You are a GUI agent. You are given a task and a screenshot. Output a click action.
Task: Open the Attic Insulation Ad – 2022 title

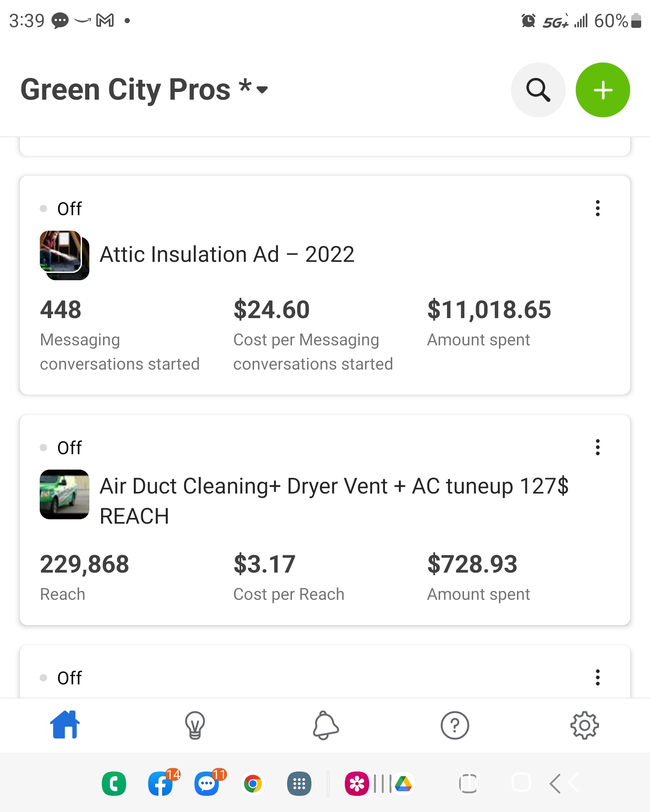coord(227,254)
